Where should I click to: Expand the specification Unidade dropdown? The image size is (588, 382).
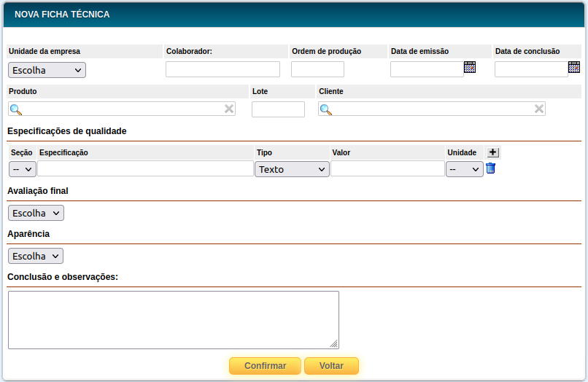(464, 169)
